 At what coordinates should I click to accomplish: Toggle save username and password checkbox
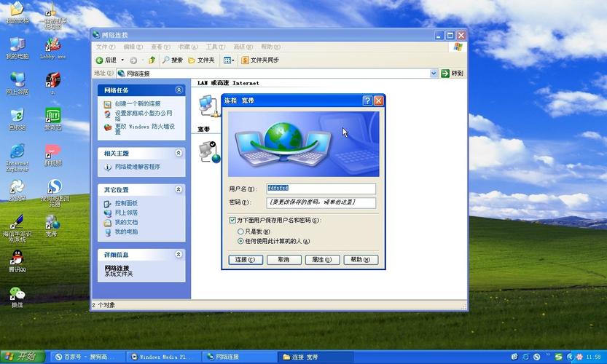point(232,220)
